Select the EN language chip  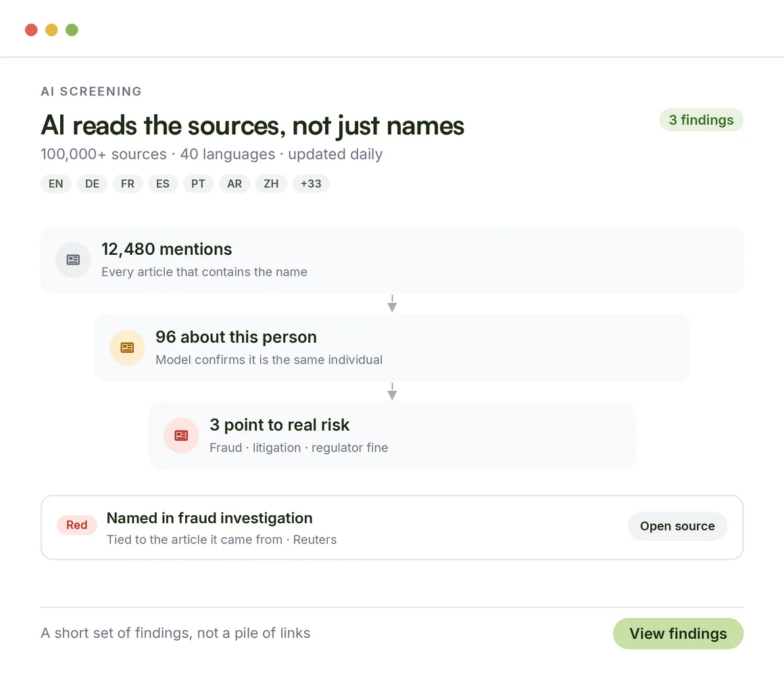click(56, 183)
